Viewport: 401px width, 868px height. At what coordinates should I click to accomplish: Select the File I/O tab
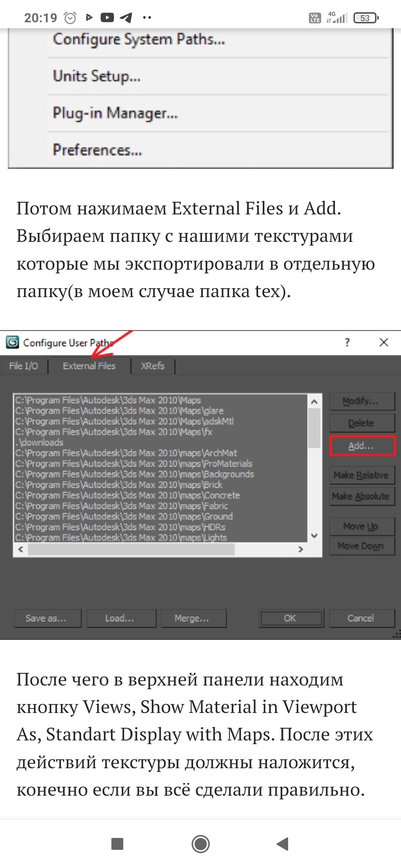point(24,366)
